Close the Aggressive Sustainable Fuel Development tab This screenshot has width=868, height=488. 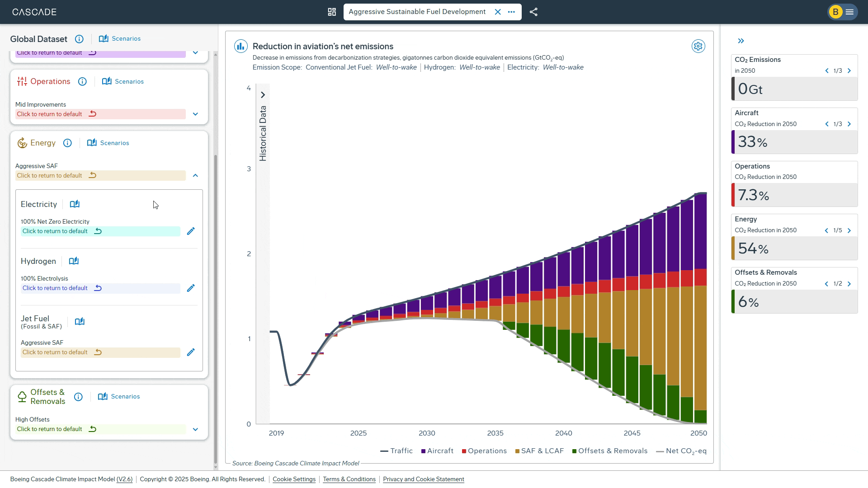click(x=498, y=12)
